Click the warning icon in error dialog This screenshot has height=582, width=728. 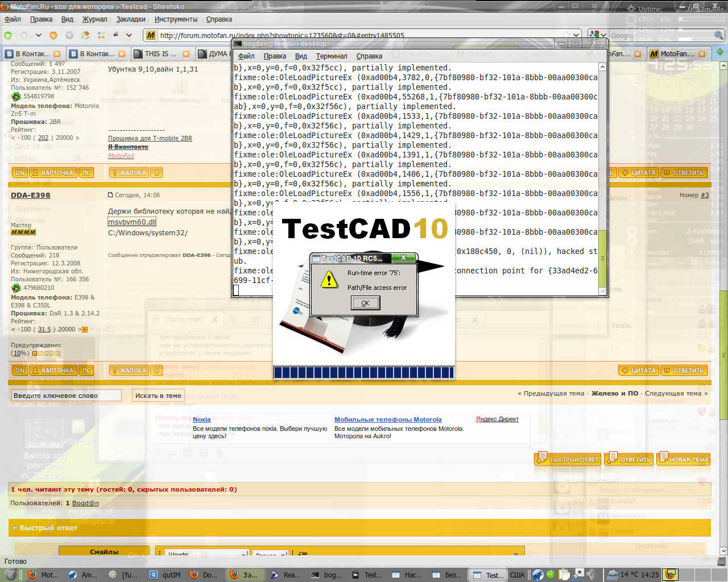click(329, 280)
